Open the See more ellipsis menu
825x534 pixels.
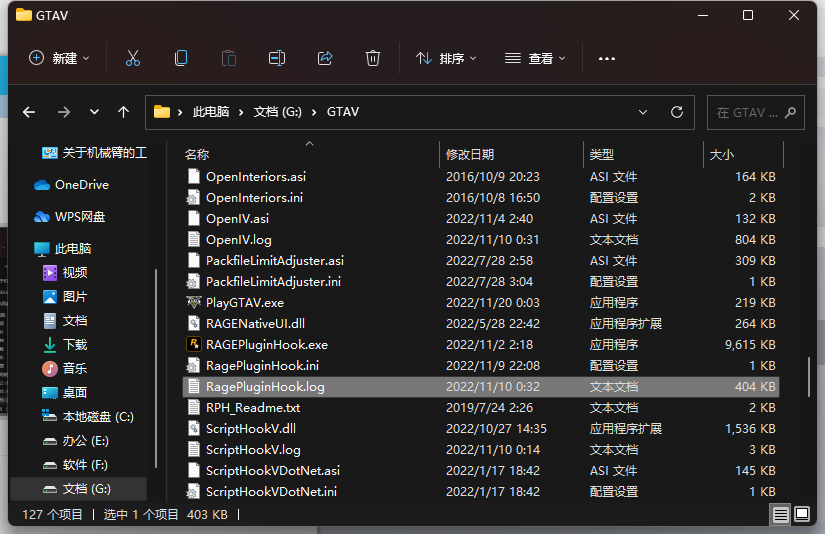pos(606,58)
